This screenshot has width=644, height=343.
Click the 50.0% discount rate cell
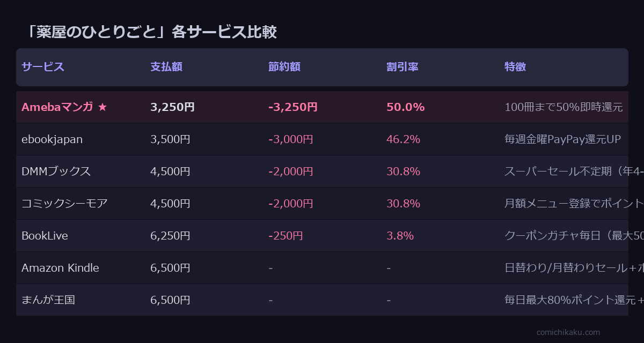click(x=405, y=107)
